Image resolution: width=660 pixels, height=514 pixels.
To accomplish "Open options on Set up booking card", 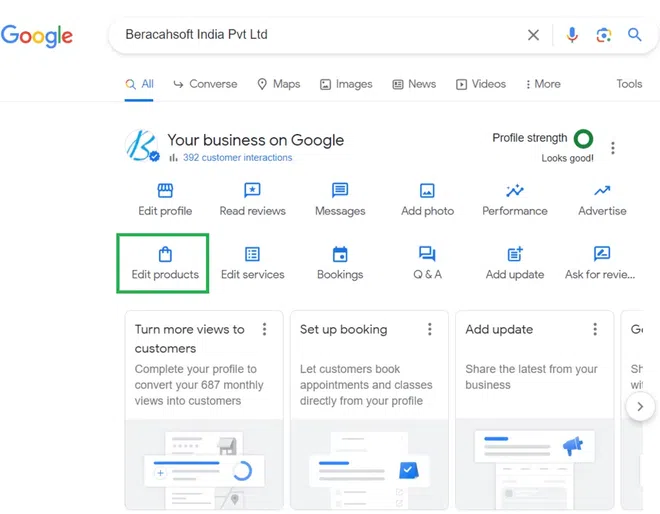I will 430,329.
